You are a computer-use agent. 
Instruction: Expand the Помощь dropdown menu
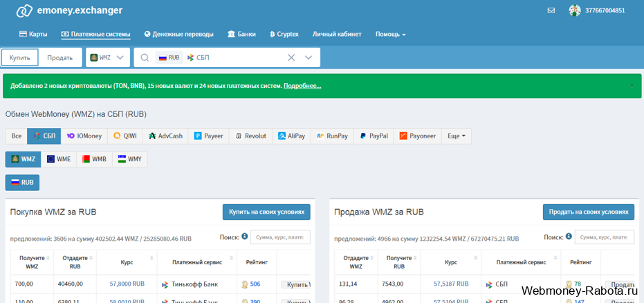click(391, 34)
